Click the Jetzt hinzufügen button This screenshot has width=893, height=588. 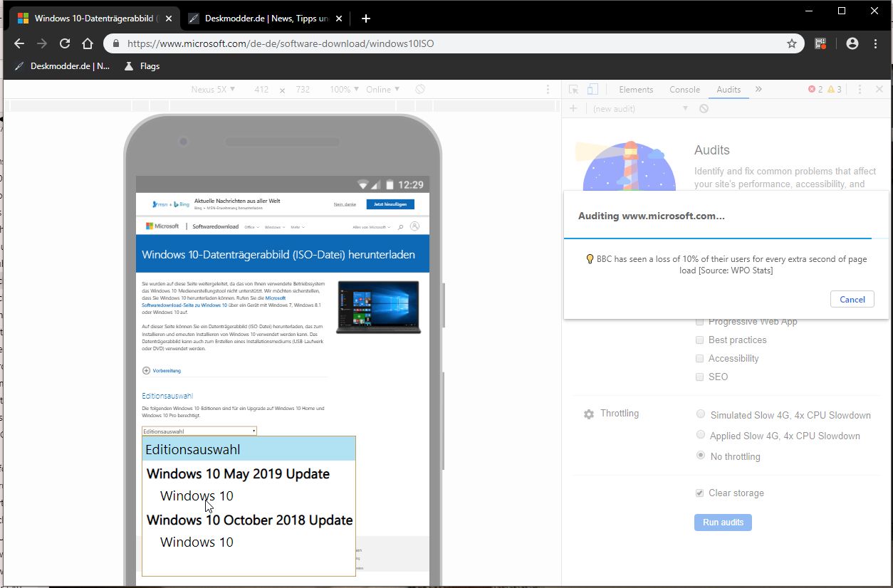390,204
